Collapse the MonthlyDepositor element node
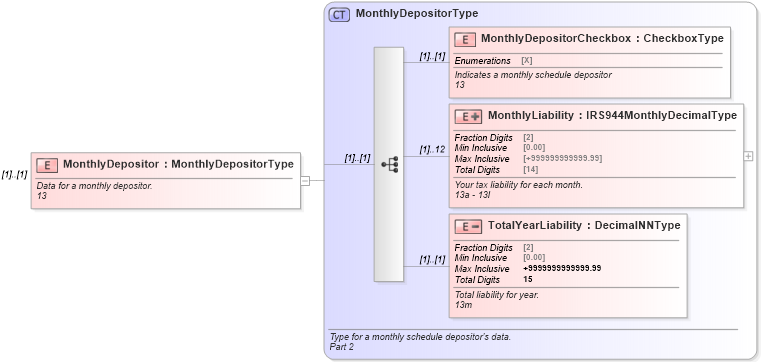762x362 pixels. pos(305,181)
